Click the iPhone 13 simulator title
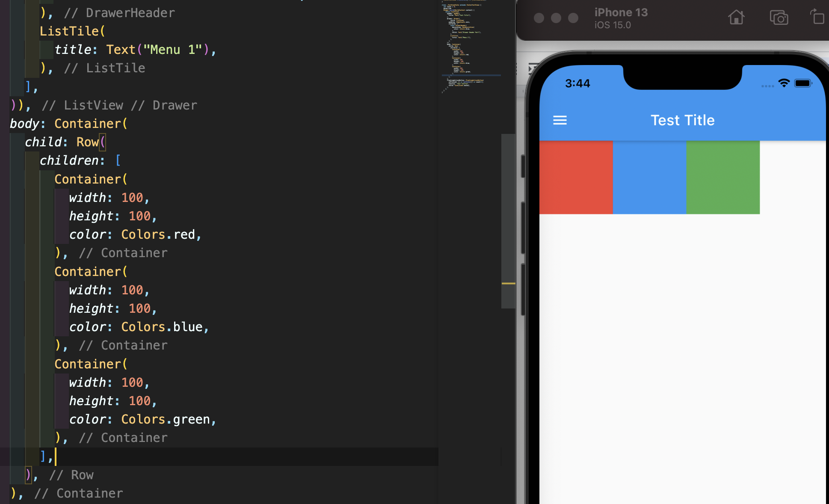This screenshot has width=829, height=504. pos(621,12)
